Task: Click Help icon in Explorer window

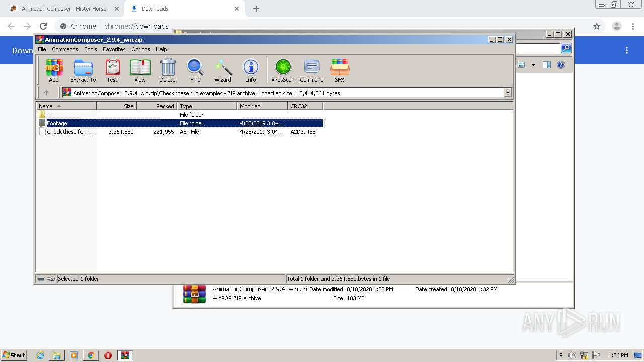Action: point(561,65)
